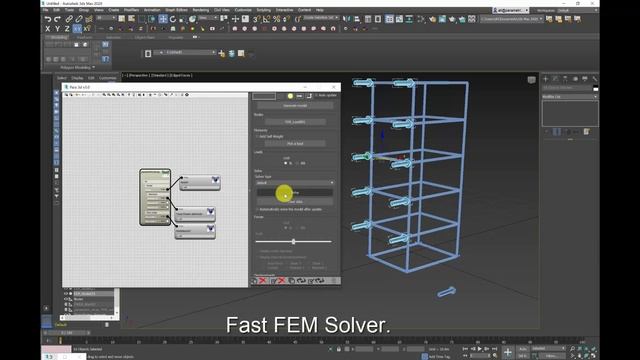The width and height of the screenshot is (640, 360).
Task: Activate the Select and Rotate tool
Action: (x=173, y=19)
